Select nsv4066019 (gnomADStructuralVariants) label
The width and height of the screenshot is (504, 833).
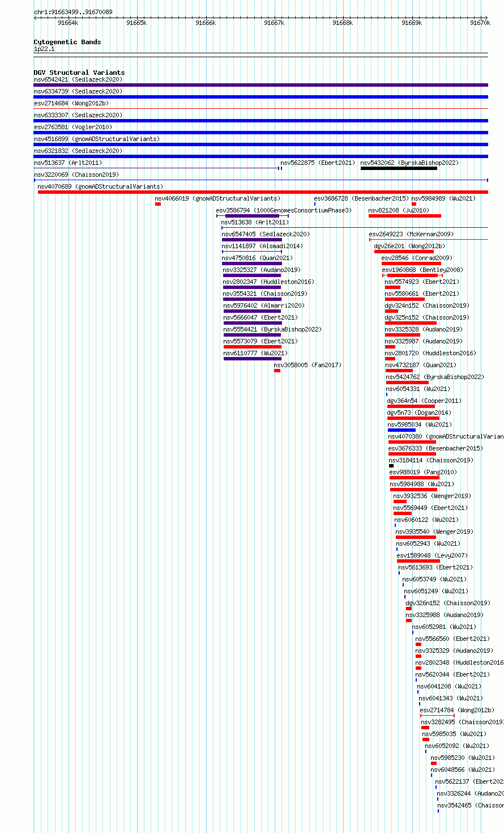(x=217, y=199)
